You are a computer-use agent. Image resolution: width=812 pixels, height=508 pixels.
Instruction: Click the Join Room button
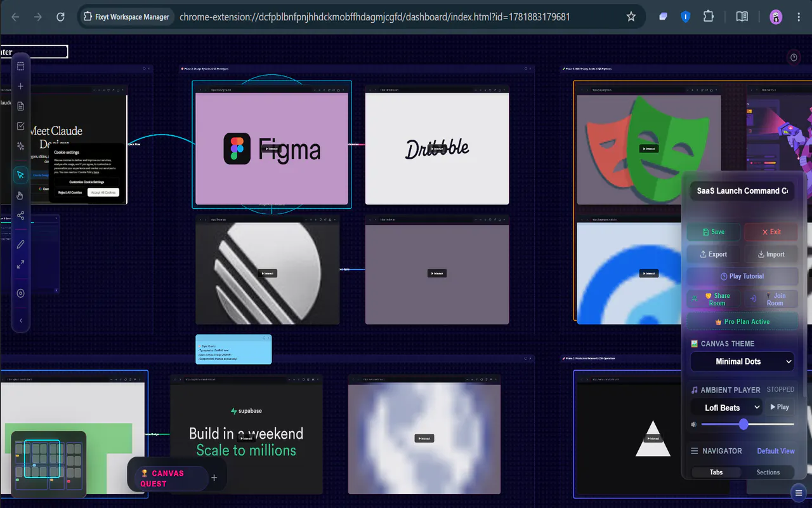click(771, 299)
